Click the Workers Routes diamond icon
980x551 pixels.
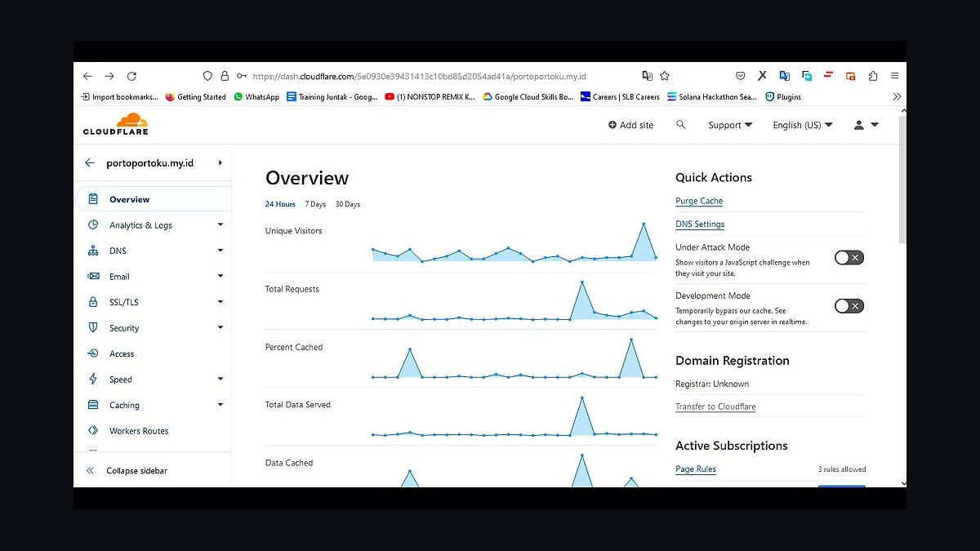pyautogui.click(x=93, y=430)
